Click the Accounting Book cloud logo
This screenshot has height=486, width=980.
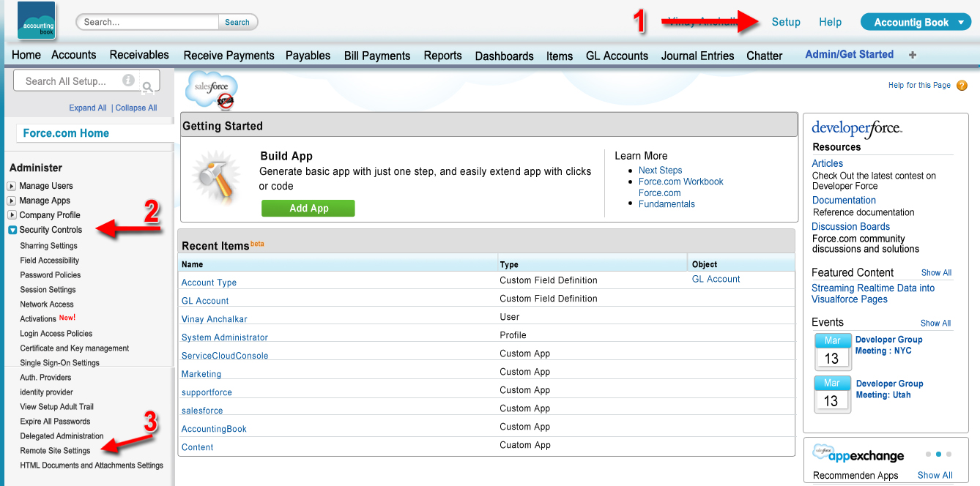(37, 21)
